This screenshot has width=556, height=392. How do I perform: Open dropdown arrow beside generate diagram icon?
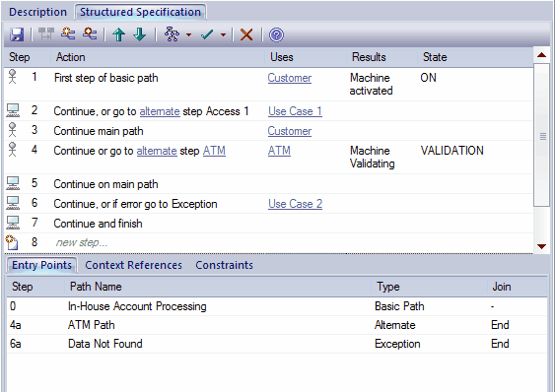pos(188,34)
